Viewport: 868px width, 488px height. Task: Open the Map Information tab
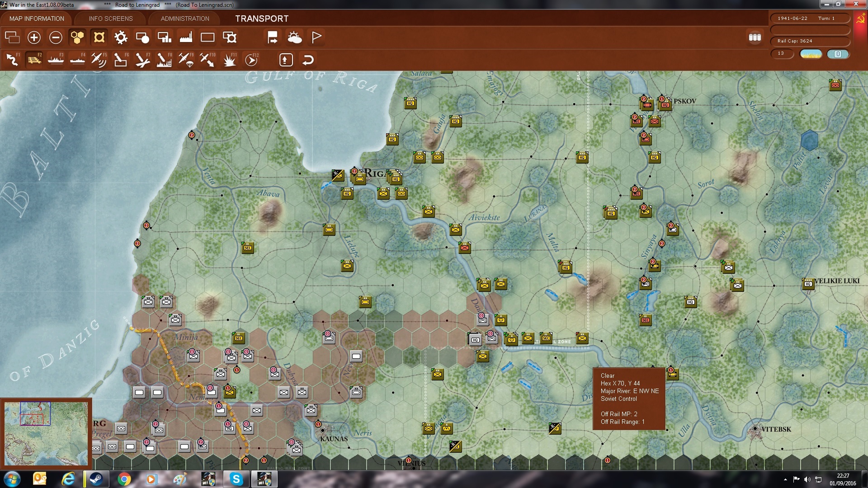point(37,19)
